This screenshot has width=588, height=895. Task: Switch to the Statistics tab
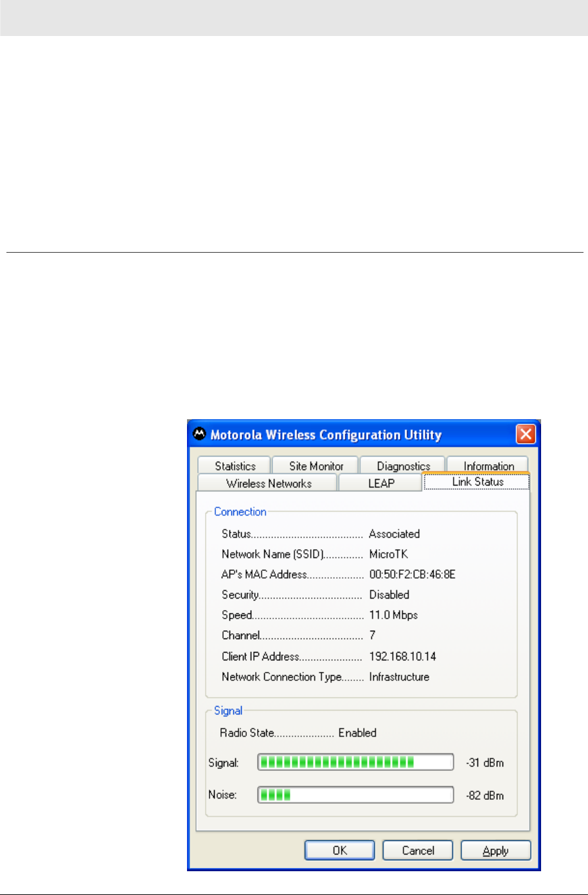click(235, 466)
